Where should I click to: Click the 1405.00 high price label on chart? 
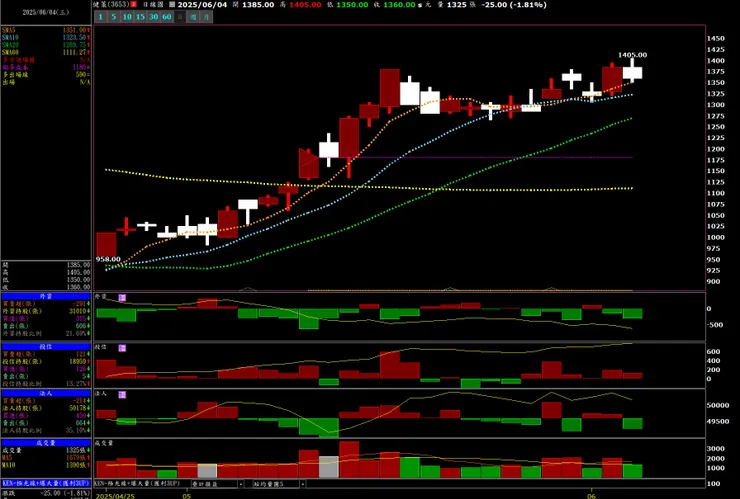632,55
